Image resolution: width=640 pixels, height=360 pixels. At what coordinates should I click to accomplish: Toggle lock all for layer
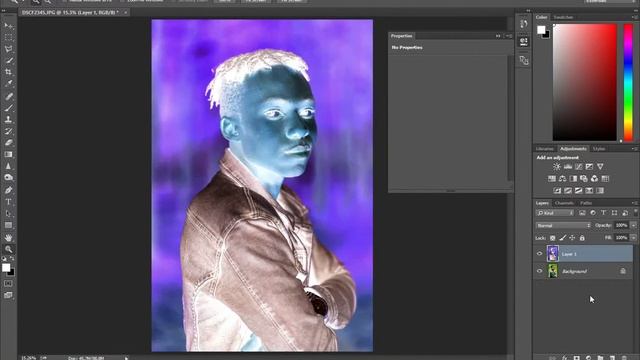click(582, 238)
